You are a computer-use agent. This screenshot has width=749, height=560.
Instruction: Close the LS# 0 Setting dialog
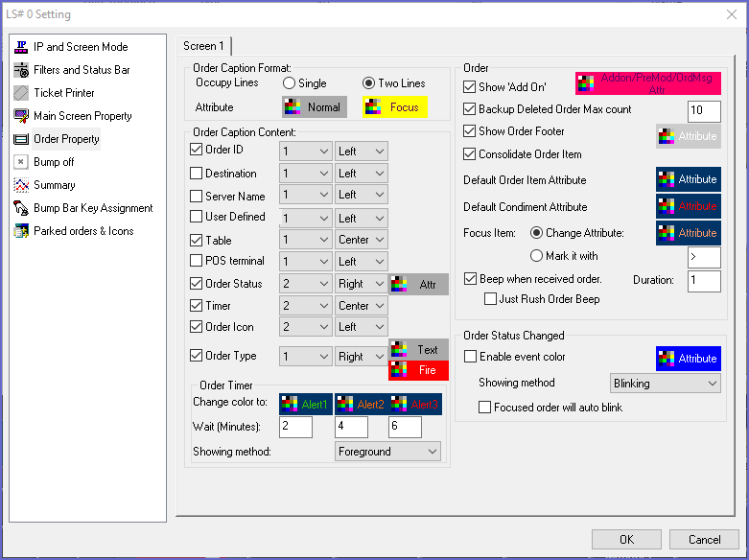tap(732, 14)
